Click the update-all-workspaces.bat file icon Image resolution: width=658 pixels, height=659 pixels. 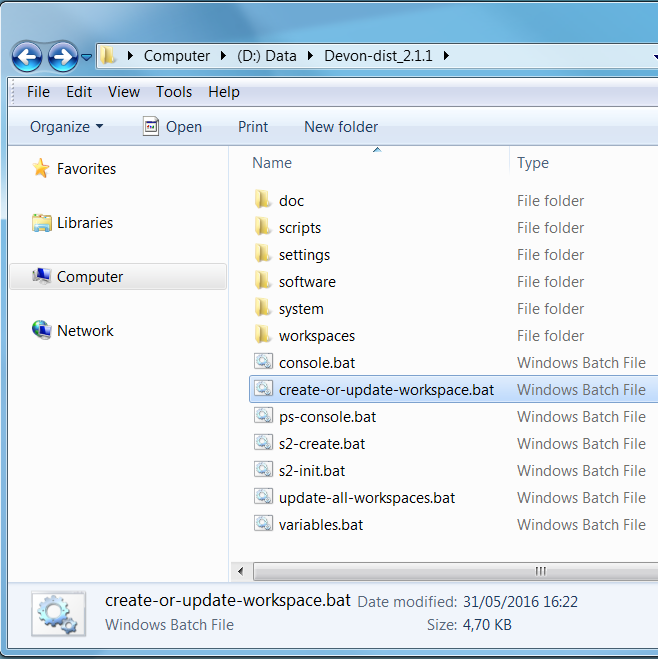[x=263, y=496]
